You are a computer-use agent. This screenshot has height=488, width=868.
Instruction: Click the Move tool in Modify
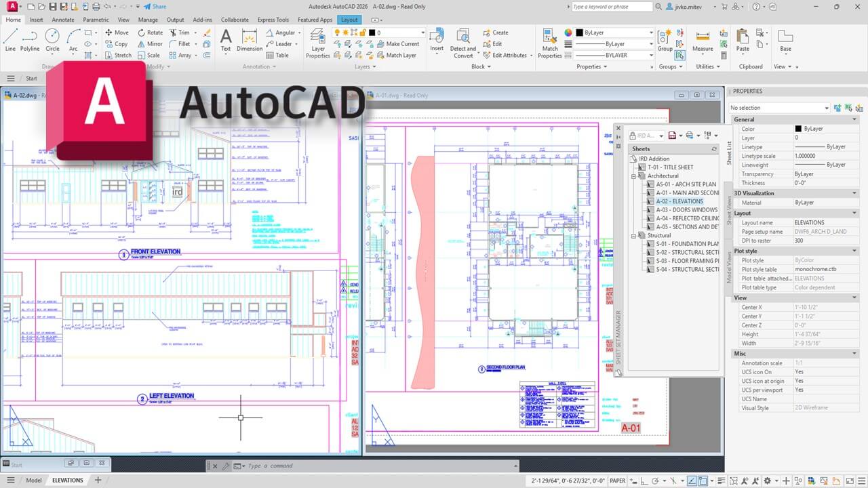tap(117, 33)
